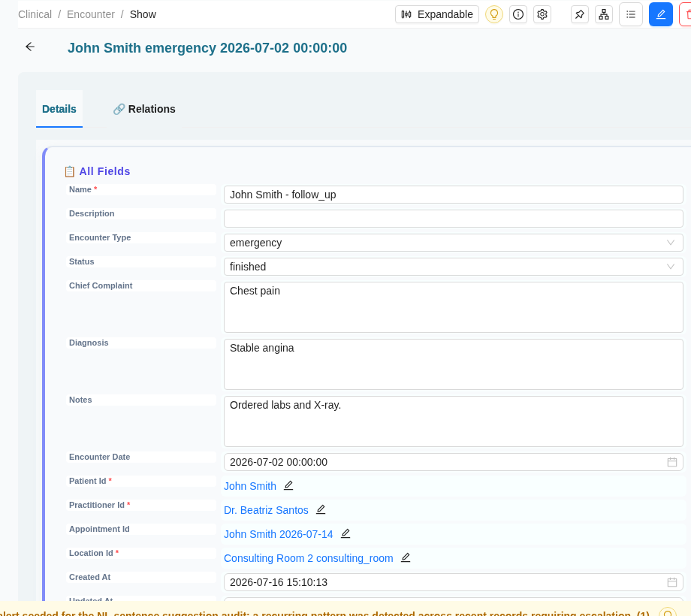This screenshot has width=691, height=616.
Task: Click the Patient Id label
Action: 90,482
